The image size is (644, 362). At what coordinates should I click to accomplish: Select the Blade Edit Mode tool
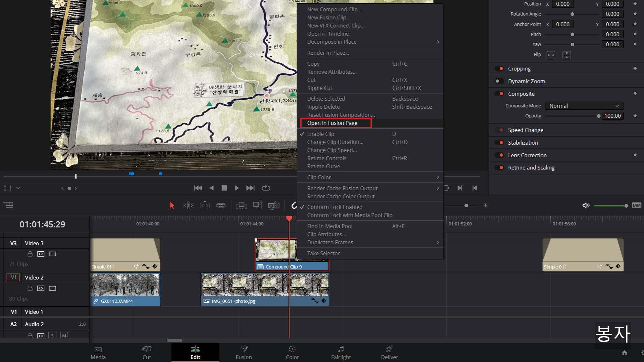(x=221, y=205)
